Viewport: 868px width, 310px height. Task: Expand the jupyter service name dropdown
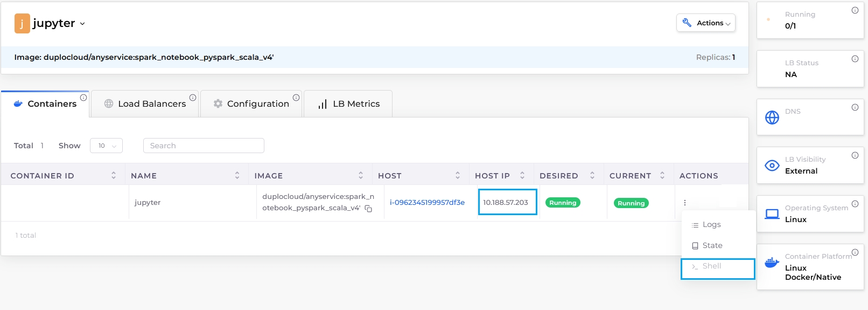coord(82,24)
